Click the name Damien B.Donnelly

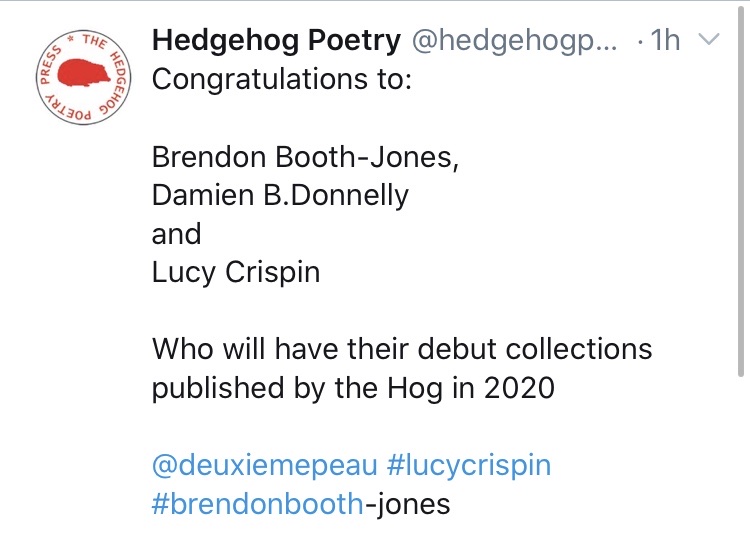click(280, 195)
